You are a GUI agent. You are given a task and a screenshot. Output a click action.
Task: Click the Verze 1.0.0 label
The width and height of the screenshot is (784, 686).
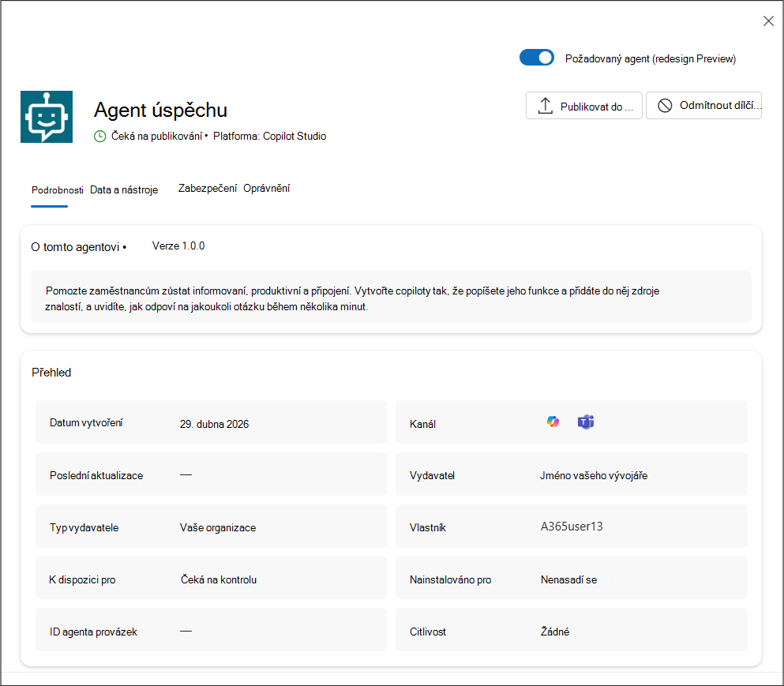178,246
